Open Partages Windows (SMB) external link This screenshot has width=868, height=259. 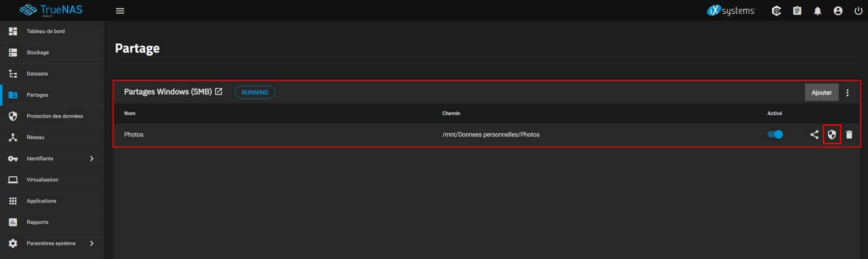[x=219, y=92]
